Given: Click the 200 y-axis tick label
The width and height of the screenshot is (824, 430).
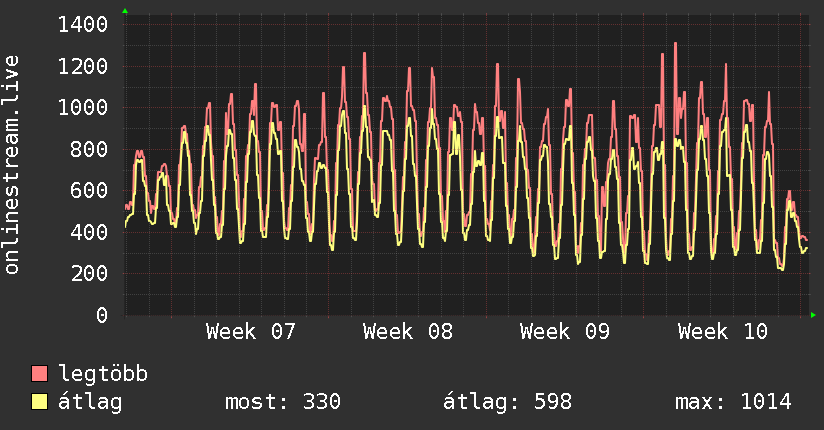Looking at the screenshot, I should tap(89, 273).
